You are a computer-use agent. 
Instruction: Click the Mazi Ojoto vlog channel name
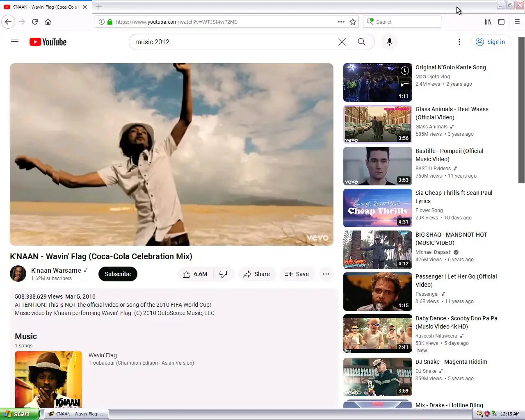tap(433, 76)
